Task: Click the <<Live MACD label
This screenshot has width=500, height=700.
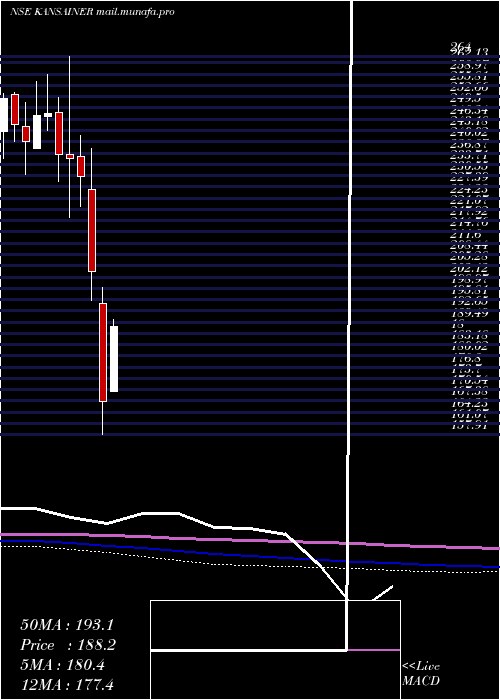Action: 421,674
